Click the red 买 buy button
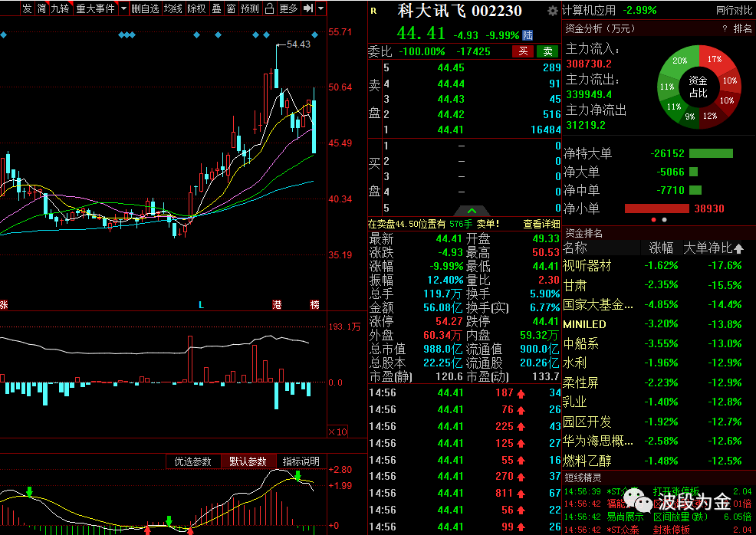This screenshot has width=756, height=535. (x=523, y=51)
